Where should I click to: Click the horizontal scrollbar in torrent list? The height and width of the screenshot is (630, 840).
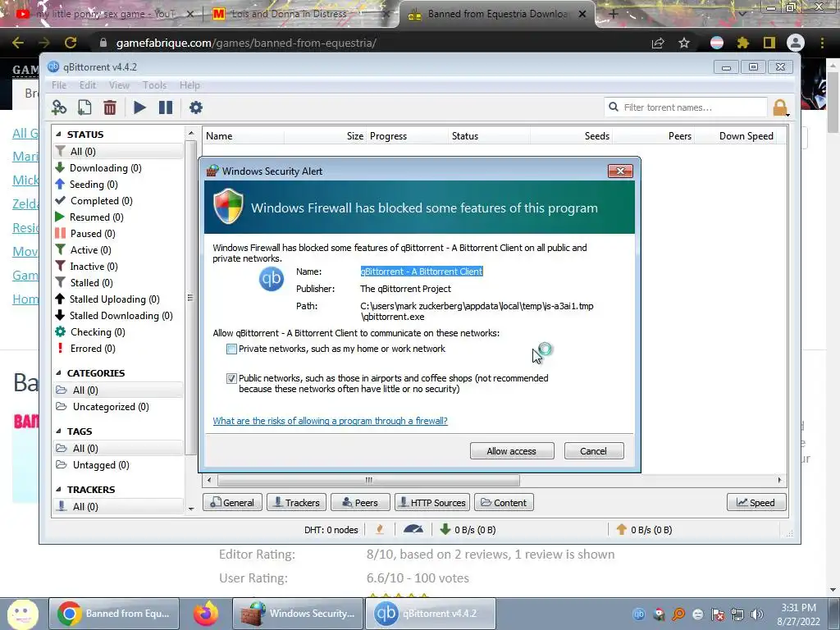(x=368, y=480)
